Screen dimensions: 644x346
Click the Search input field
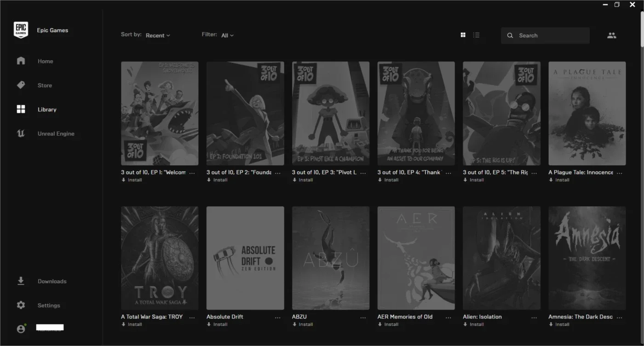[545, 35]
